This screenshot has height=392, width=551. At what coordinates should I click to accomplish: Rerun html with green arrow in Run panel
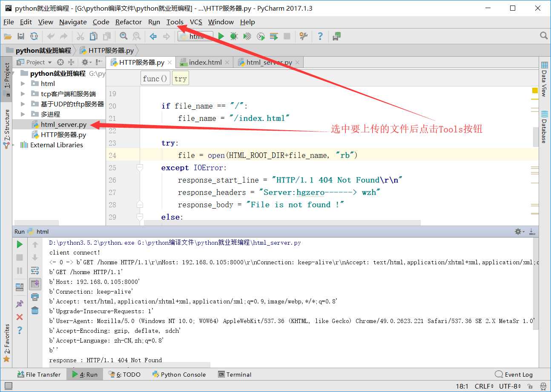(20, 244)
